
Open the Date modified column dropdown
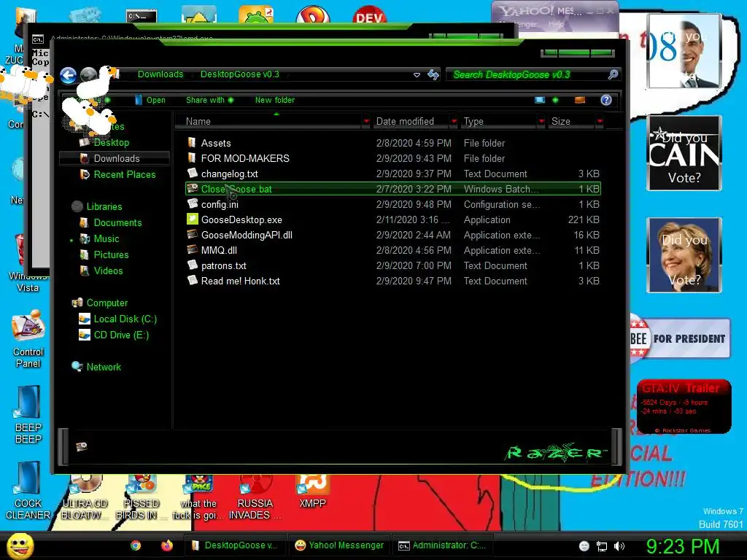tap(454, 122)
